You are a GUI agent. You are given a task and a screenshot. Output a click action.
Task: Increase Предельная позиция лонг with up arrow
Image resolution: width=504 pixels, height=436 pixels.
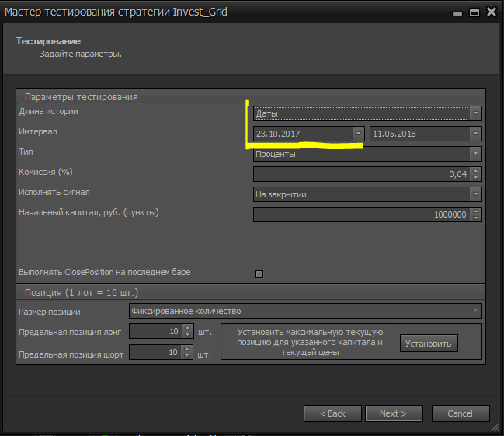click(x=187, y=328)
